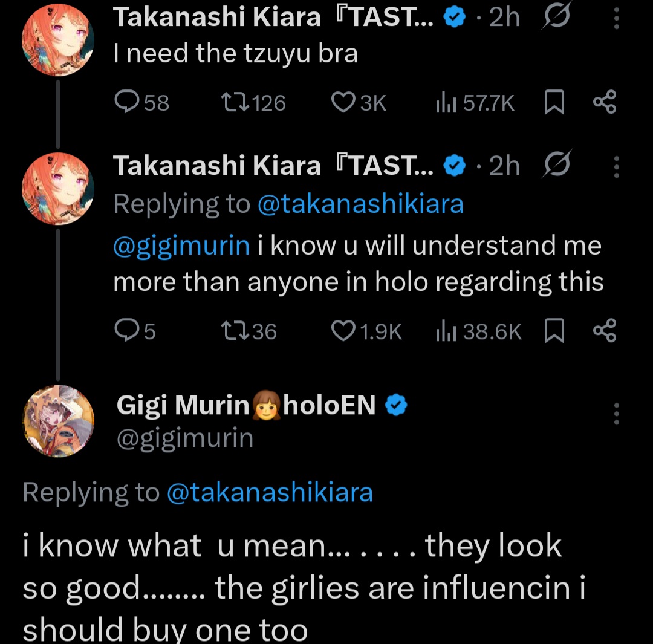653x644 pixels.
Task: Bookmark the first Takanashi Kiara tweet
Action: pyautogui.click(x=554, y=103)
